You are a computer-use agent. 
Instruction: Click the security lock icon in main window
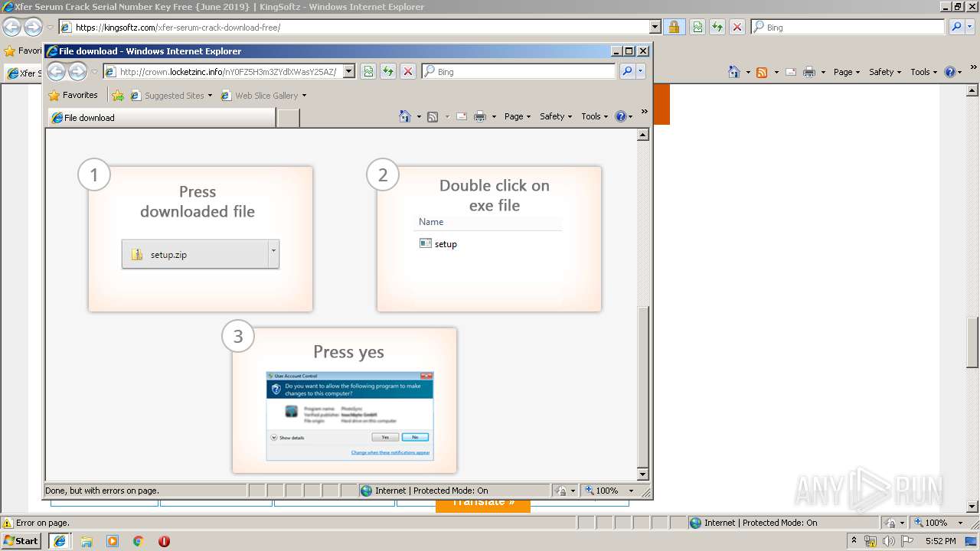pyautogui.click(x=674, y=27)
